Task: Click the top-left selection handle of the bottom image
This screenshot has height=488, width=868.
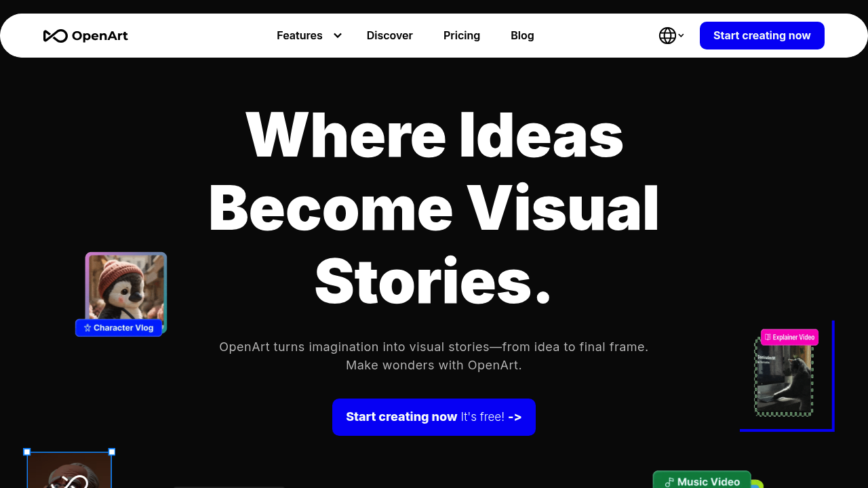Action: pos(27,451)
